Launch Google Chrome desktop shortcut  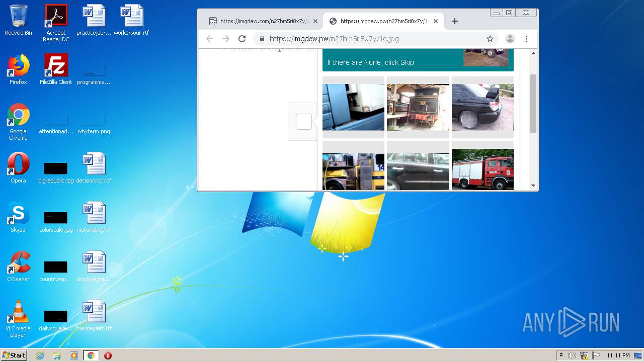[x=18, y=122]
